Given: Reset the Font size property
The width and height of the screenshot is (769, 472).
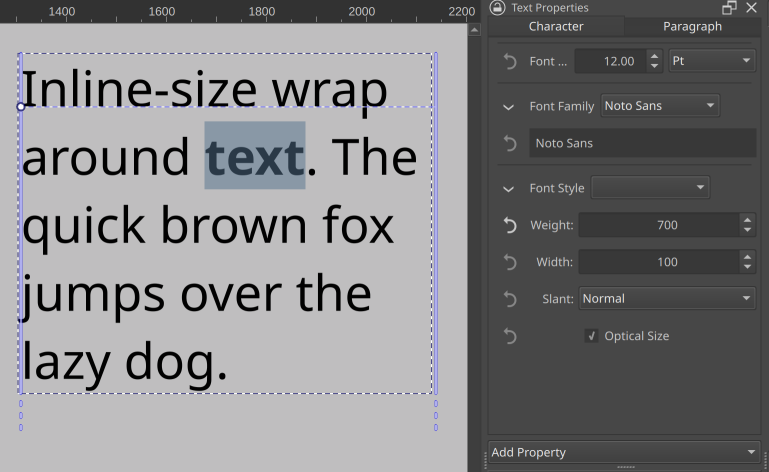Looking at the screenshot, I should [510, 61].
